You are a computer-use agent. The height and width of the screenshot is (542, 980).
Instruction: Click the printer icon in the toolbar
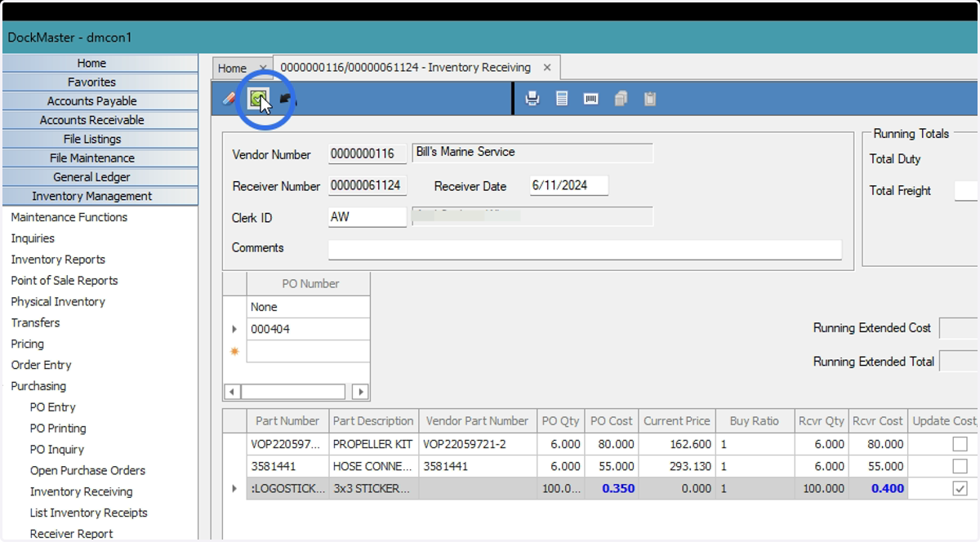(532, 99)
